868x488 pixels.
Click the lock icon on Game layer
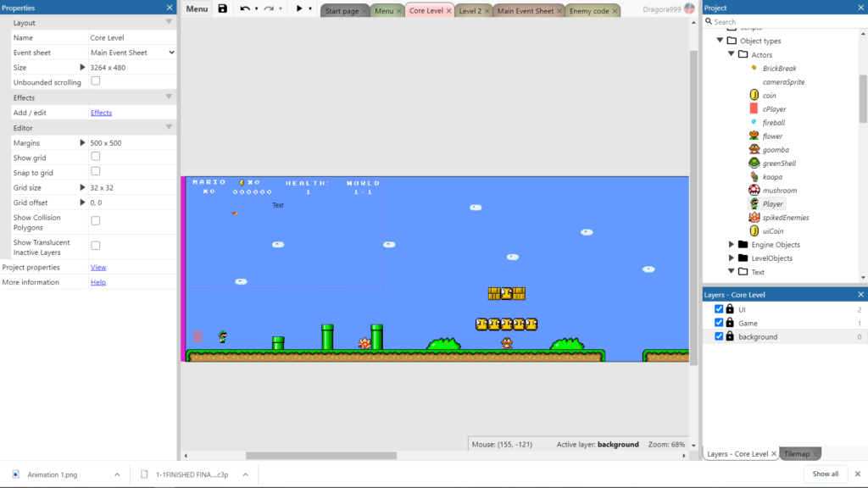730,323
